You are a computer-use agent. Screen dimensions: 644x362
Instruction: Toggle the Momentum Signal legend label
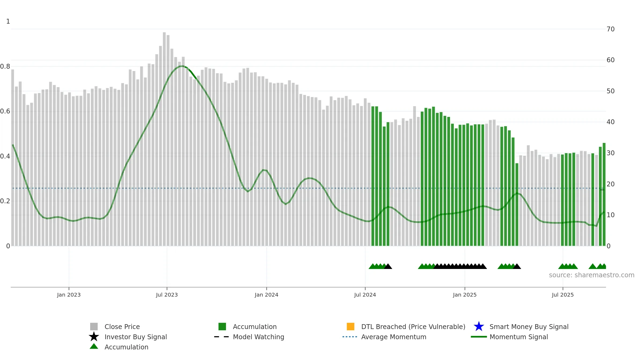click(x=519, y=337)
